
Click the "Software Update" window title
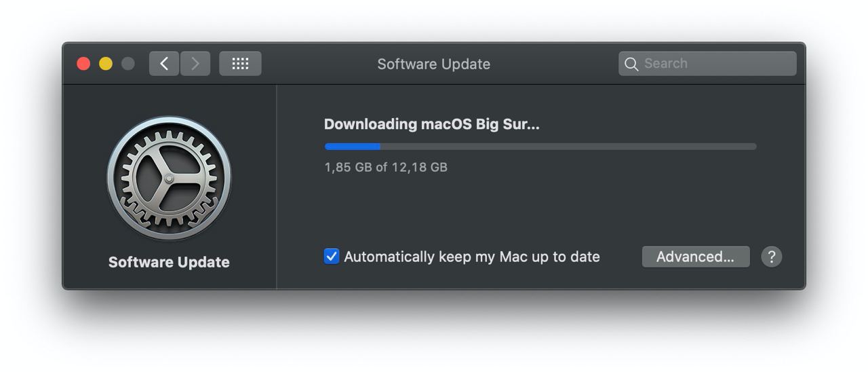(x=434, y=64)
